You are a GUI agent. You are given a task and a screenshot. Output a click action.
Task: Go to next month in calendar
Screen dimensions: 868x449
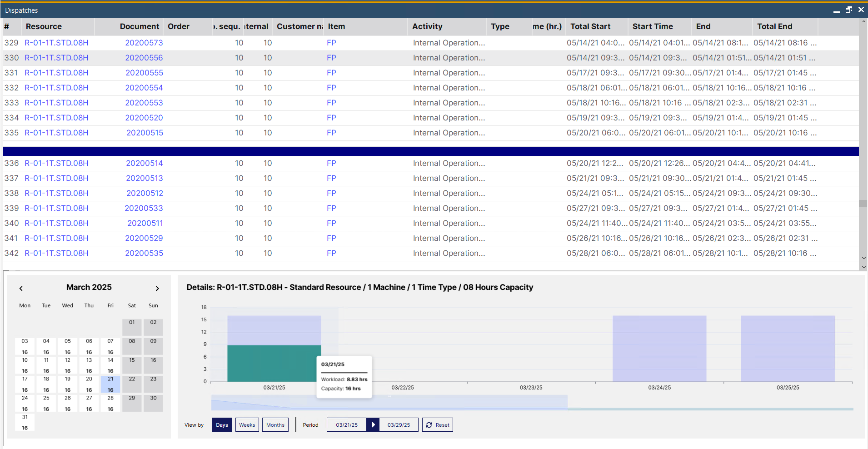(x=157, y=289)
